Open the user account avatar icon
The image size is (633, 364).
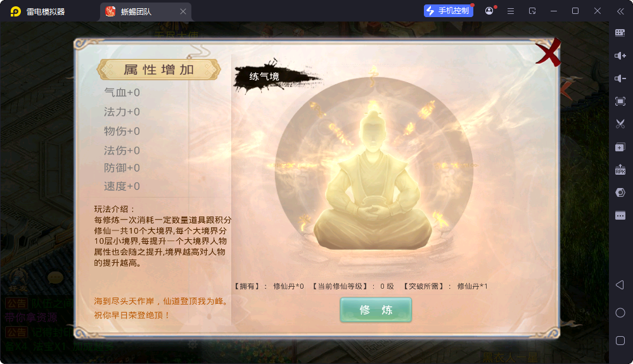(x=489, y=11)
